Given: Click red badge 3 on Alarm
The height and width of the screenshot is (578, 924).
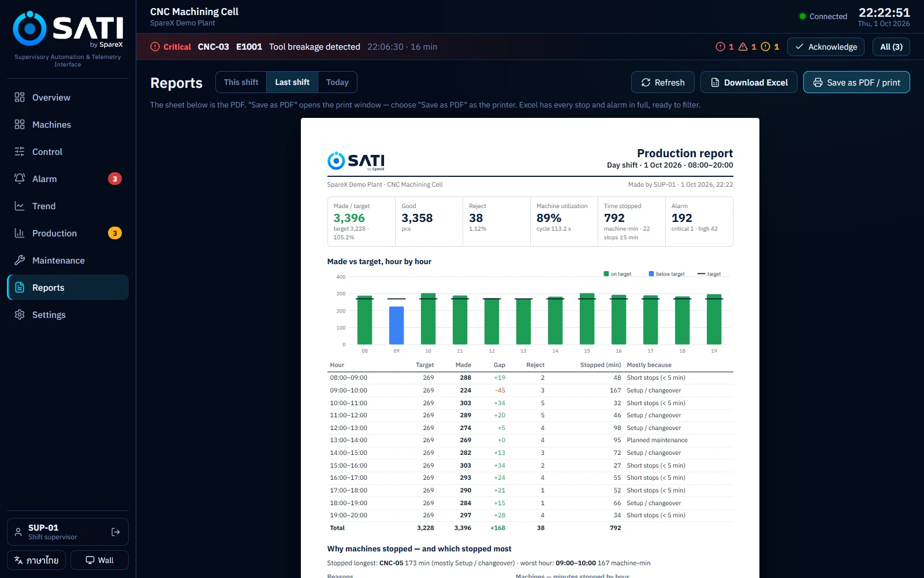Looking at the screenshot, I should point(115,179).
